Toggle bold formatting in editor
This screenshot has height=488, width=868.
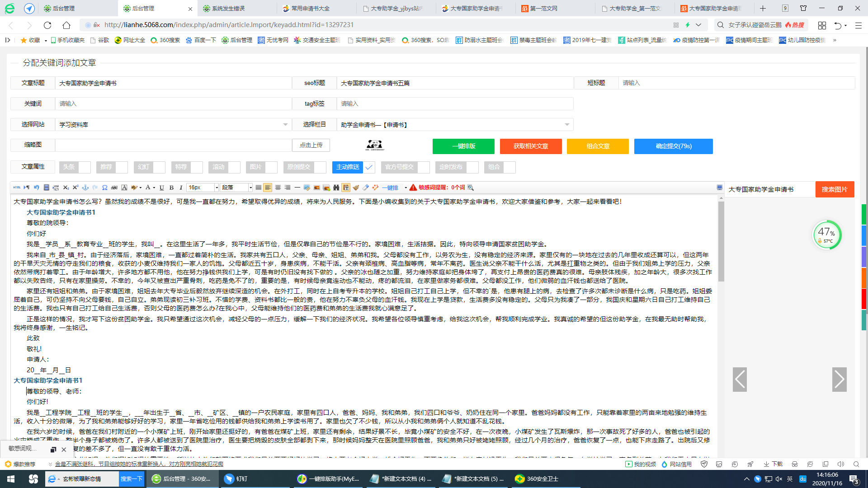(171, 188)
